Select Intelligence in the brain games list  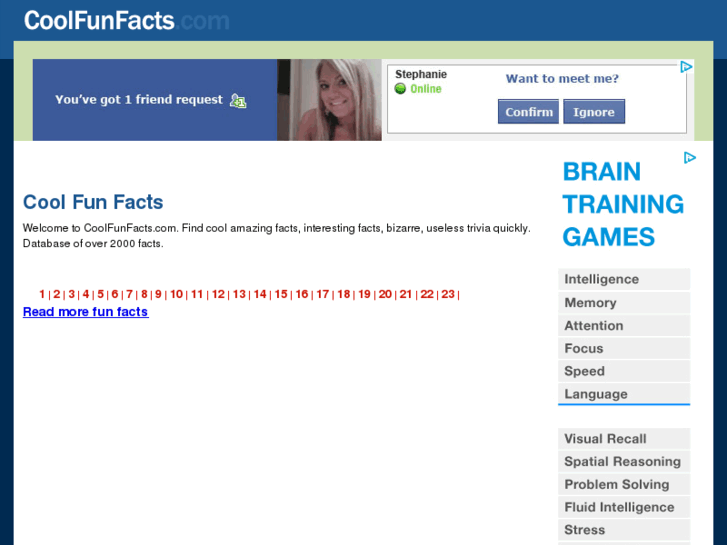pyautogui.click(x=624, y=279)
